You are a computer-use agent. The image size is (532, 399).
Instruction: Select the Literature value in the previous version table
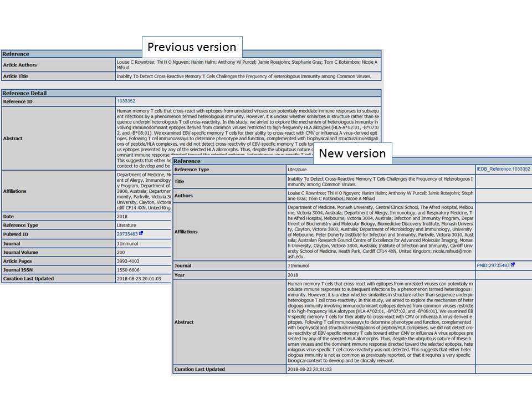point(126,226)
